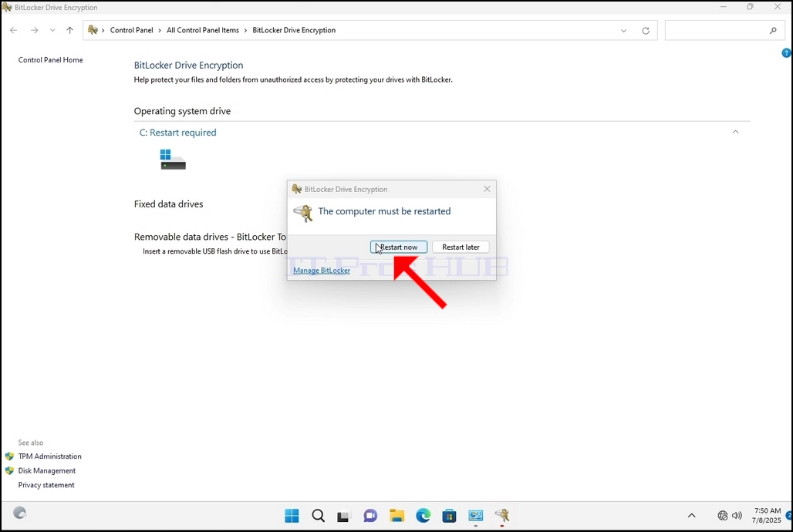Go back using the navigation arrow
The width and height of the screenshot is (793, 532).
coord(14,30)
